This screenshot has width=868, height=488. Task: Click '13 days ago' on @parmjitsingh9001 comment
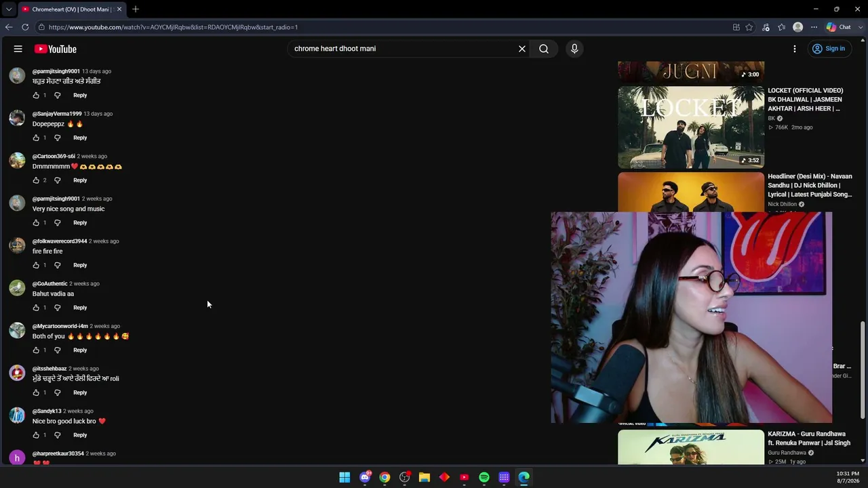(x=96, y=71)
